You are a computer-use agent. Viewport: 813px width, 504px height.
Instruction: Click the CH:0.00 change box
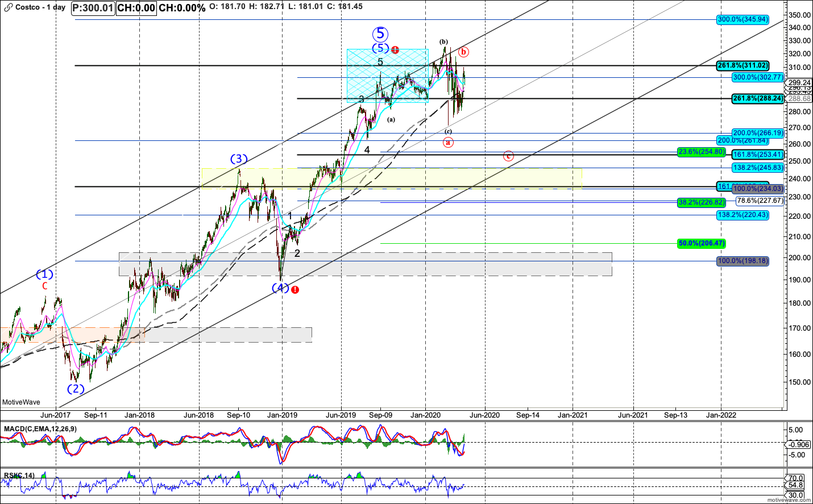(x=136, y=8)
